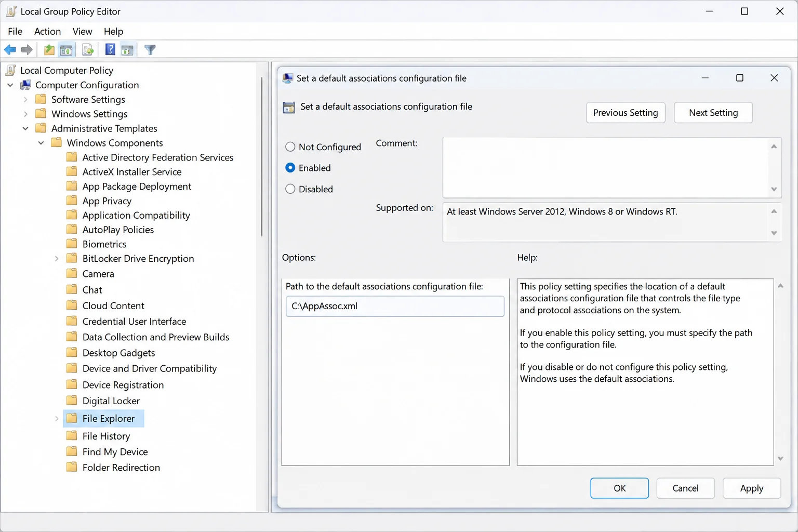Select the Not Configured radio button
The image size is (798, 532).
(x=290, y=147)
